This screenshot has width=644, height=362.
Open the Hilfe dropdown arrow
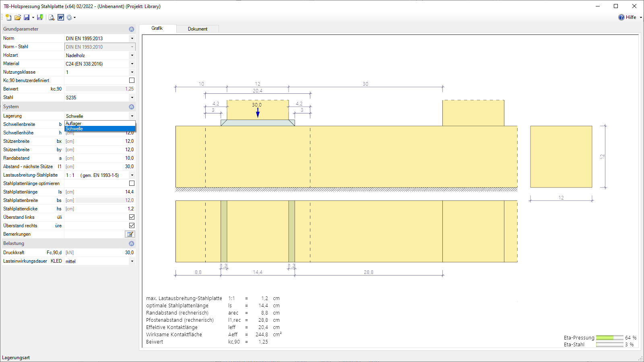[641, 18]
